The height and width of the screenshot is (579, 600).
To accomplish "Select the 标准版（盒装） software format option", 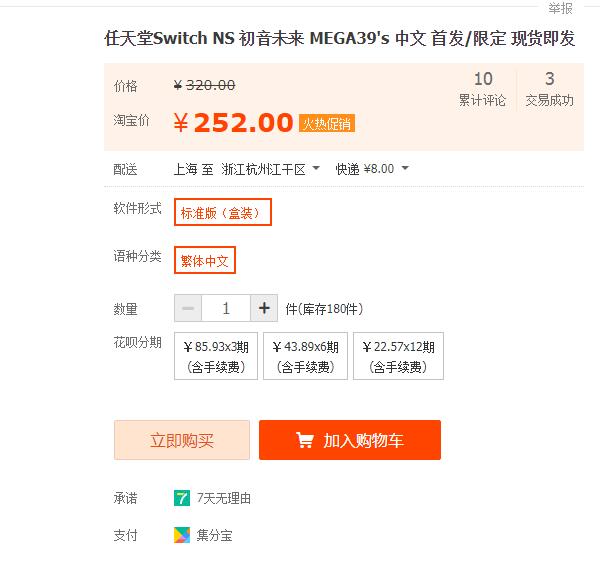I will pos(223,212).
